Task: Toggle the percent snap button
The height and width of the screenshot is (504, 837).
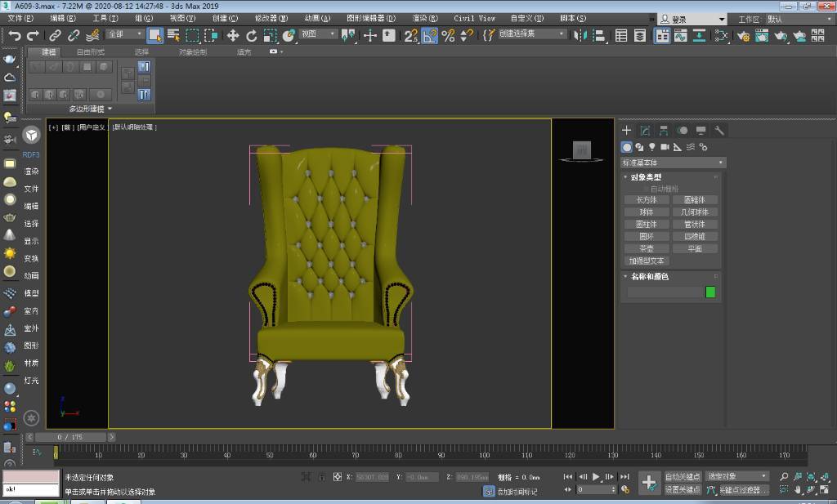Action: point(448,35)
